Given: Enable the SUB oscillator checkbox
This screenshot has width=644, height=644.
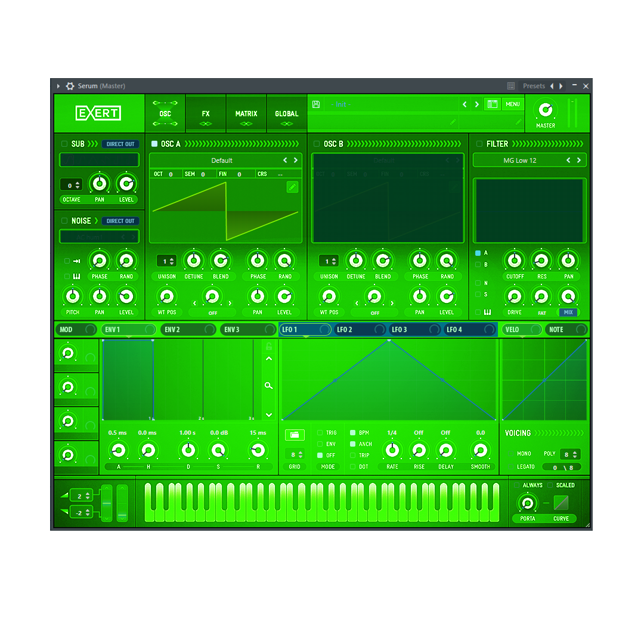Looking at the screenshot, I should click(64, 144).
